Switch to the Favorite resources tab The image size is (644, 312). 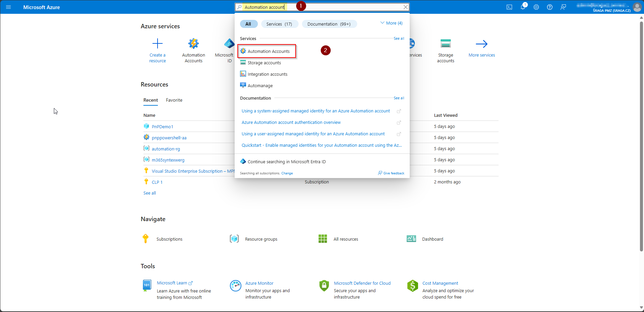(174, 100)
